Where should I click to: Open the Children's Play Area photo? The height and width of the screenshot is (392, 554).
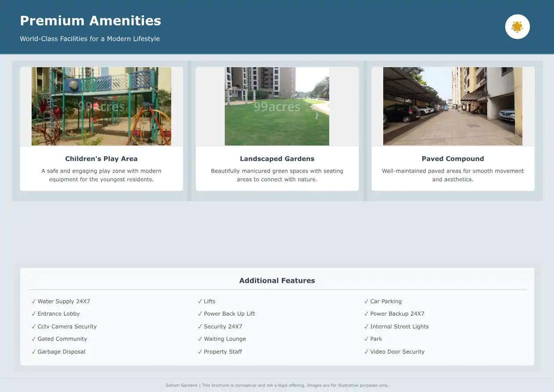pos(101,106)
